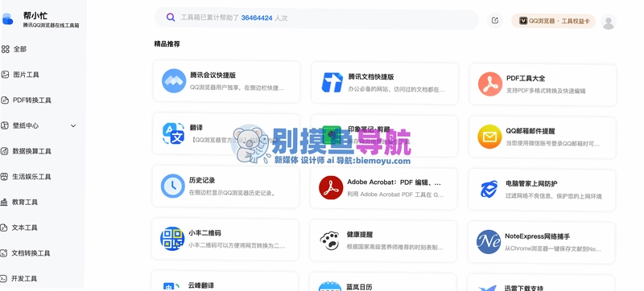The height and width of the screenshot is (291, 644).
Task: Open the 历史记录 clock icon
Action: pos(173,186)
